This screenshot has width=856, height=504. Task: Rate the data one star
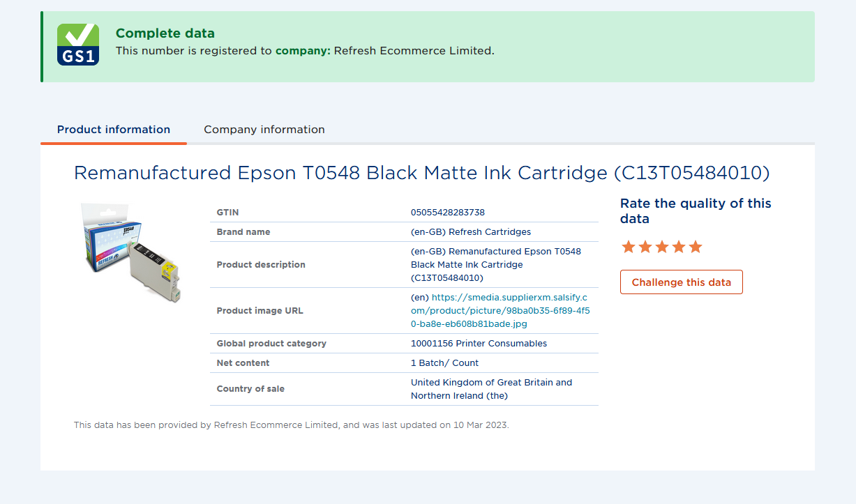click(628, 247)
